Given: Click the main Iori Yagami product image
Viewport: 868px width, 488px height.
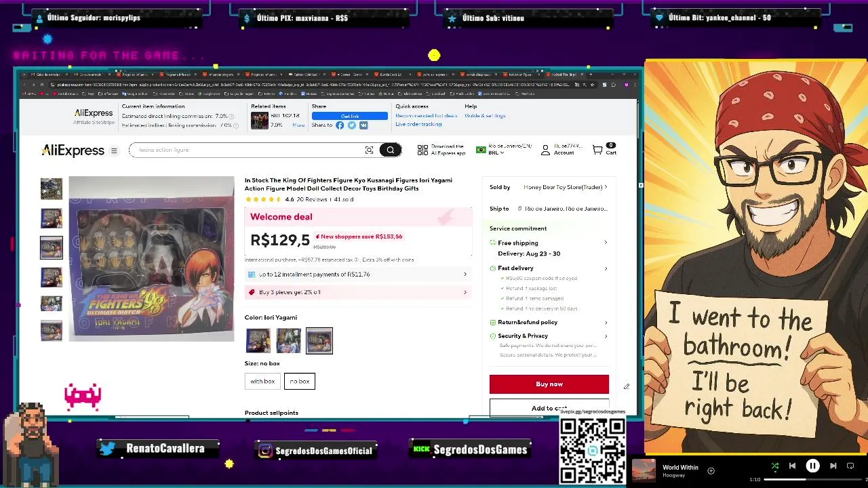Looking at the screenshot, I should tap(151, 258).
